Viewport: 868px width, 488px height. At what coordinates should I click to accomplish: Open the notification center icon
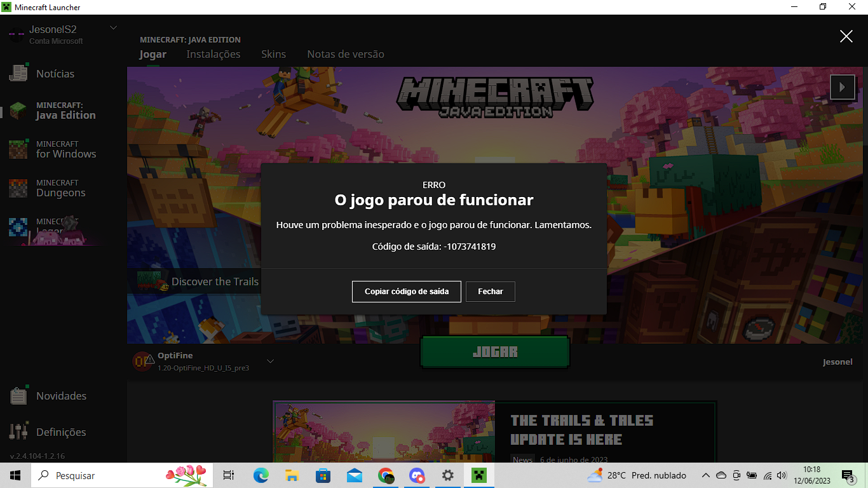tap(848, 475)
